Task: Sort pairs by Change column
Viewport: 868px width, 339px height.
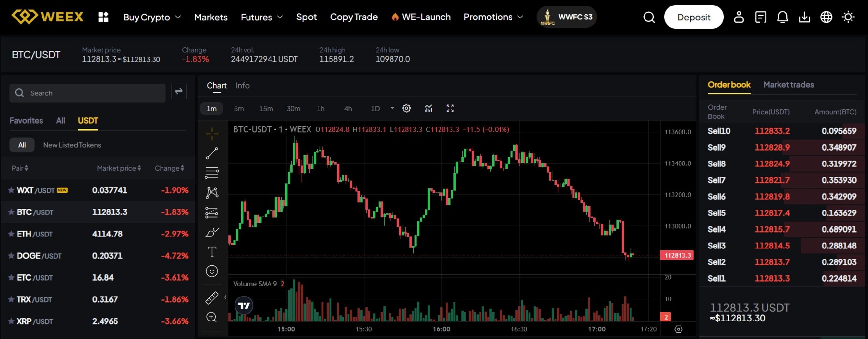Action: (169, 168)
